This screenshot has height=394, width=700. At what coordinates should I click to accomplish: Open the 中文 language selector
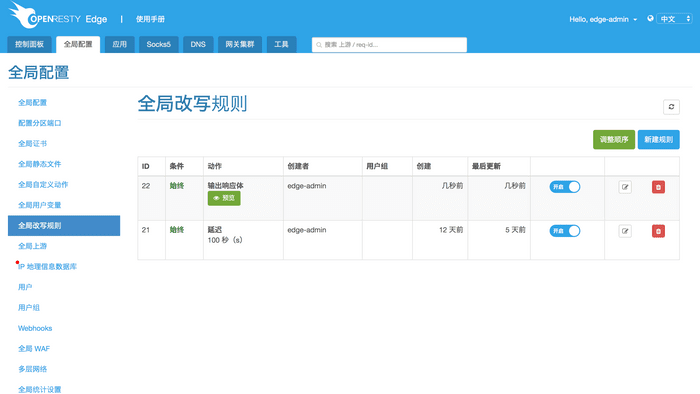coord(674,19)
